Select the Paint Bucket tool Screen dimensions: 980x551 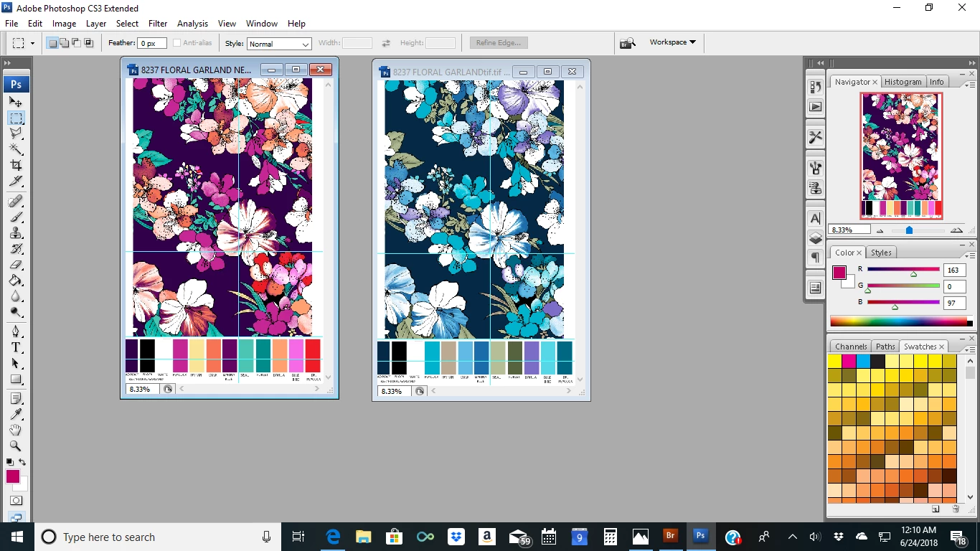click(16, 281)
